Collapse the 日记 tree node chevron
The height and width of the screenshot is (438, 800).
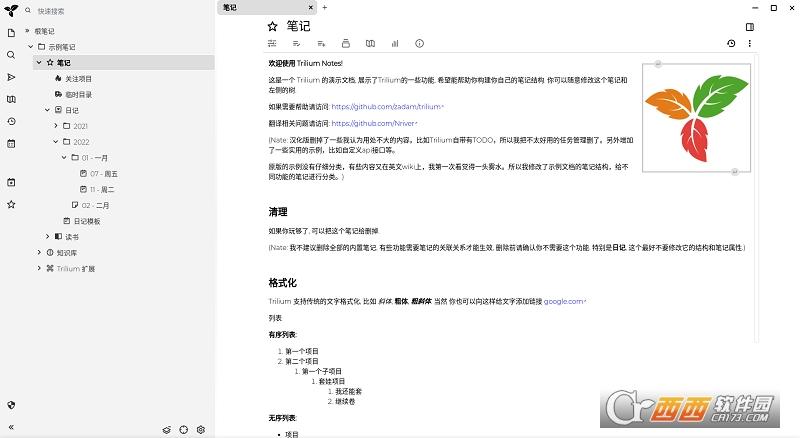click(x=47, y=110)
